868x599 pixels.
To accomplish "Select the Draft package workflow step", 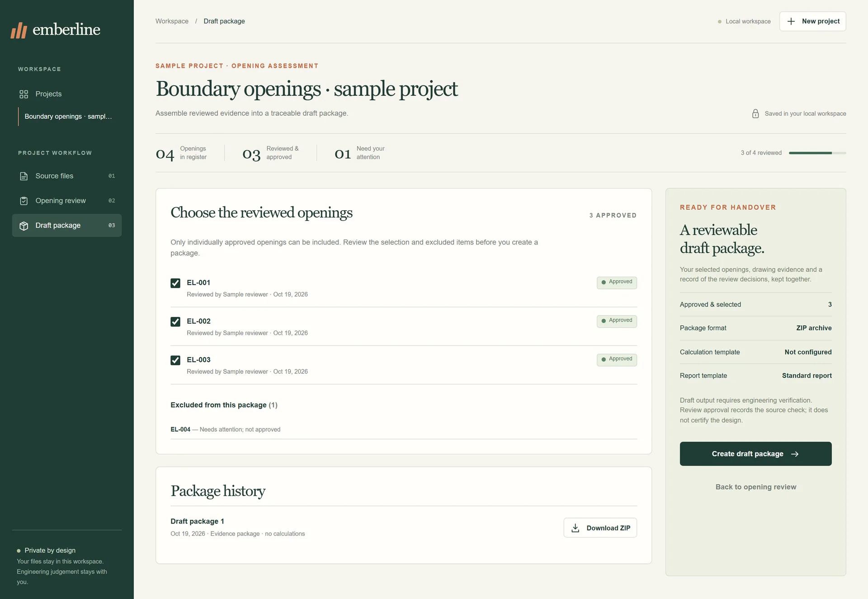I will coord(67,226).
